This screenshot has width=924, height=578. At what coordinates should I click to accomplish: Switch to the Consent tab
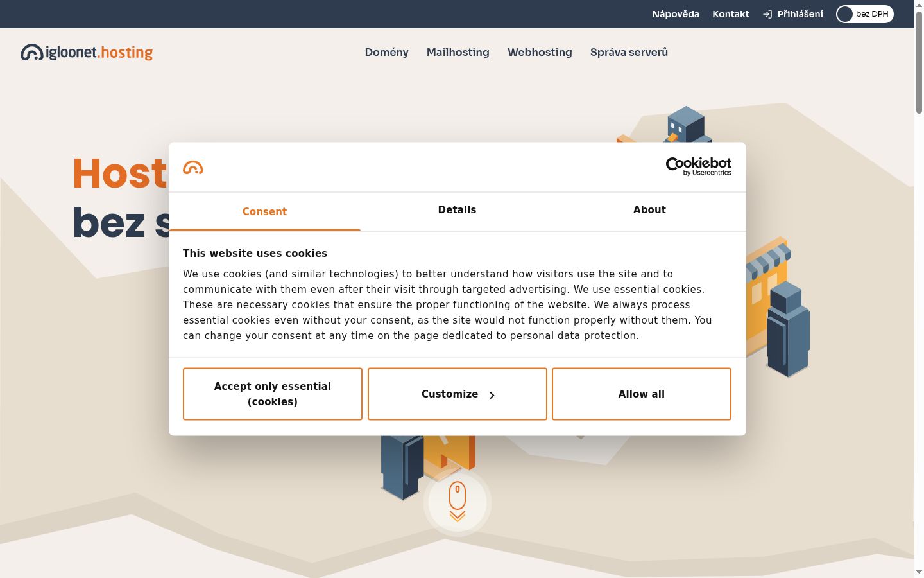pos(264,211)
